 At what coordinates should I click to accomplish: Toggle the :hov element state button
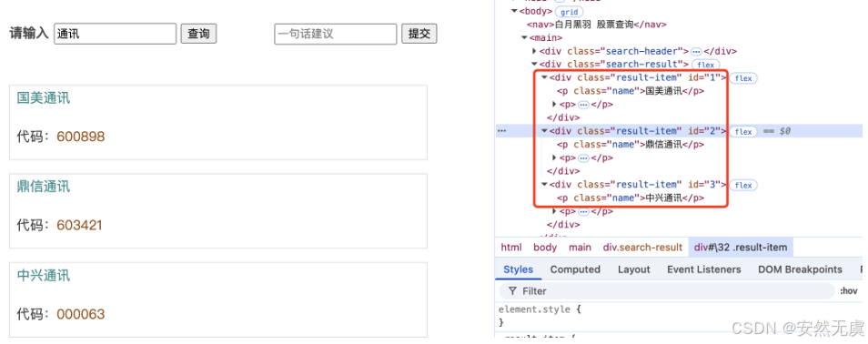pos(848,291)
